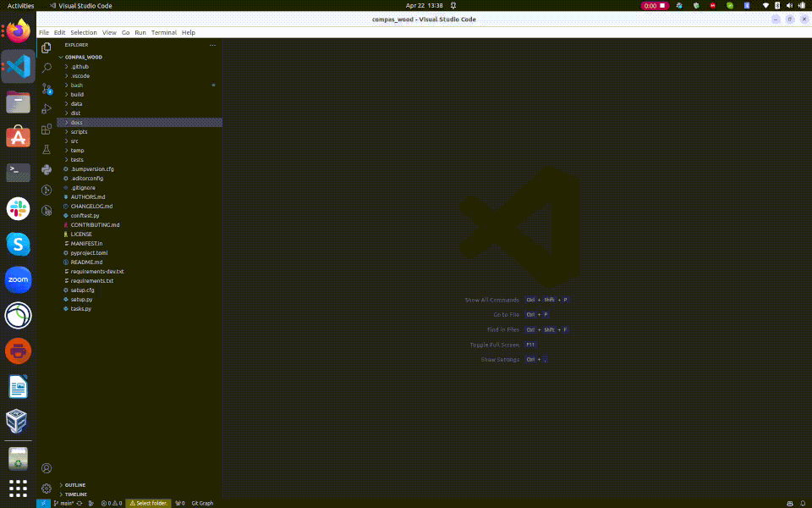812x508 pixels.
Task: Open the Manage gear menu
Action: point(47,489)
